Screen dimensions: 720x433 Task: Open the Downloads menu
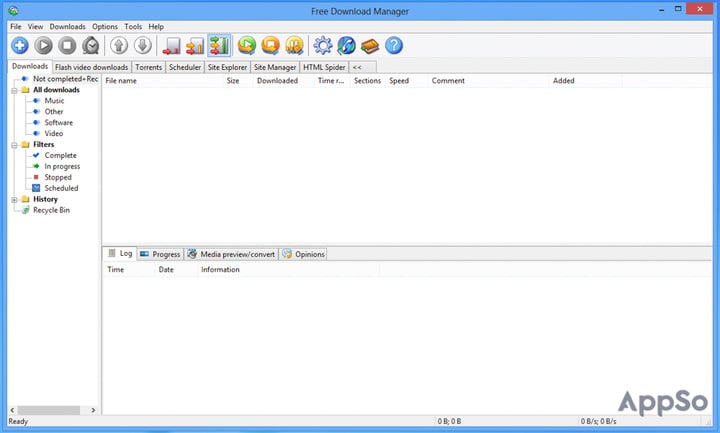[x=67, y=26]
